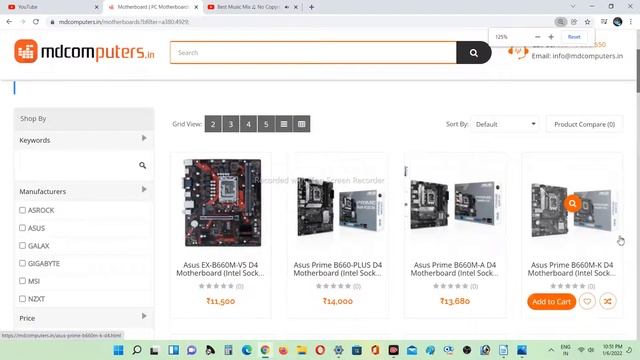Screen dimensions: 640x360
Task: Click the Keywords filter text box
Action: pyautogui.click(x=78, y=165)
